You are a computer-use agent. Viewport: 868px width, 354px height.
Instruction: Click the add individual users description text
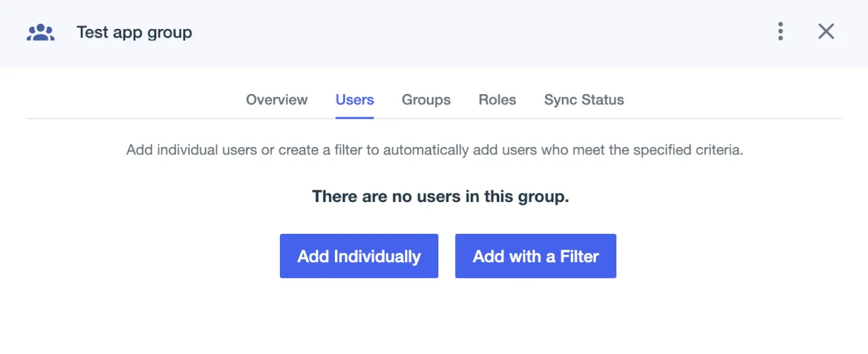[435, 151]
